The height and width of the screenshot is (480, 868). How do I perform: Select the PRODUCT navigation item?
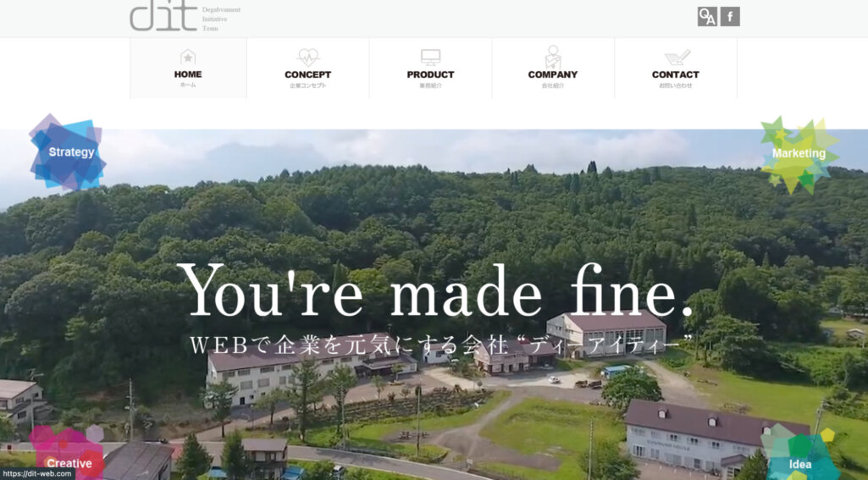click(x=430, y=68)
